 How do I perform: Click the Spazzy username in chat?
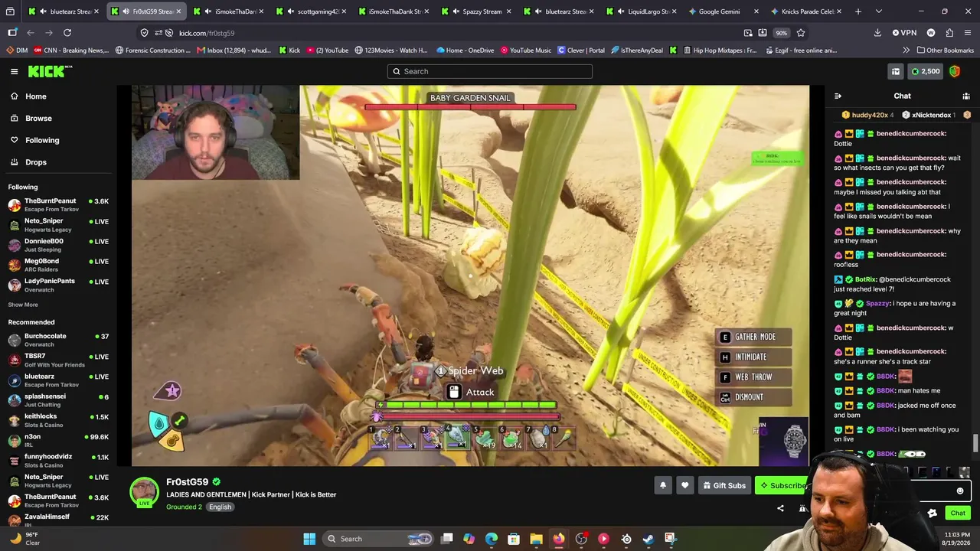(877, 303)
